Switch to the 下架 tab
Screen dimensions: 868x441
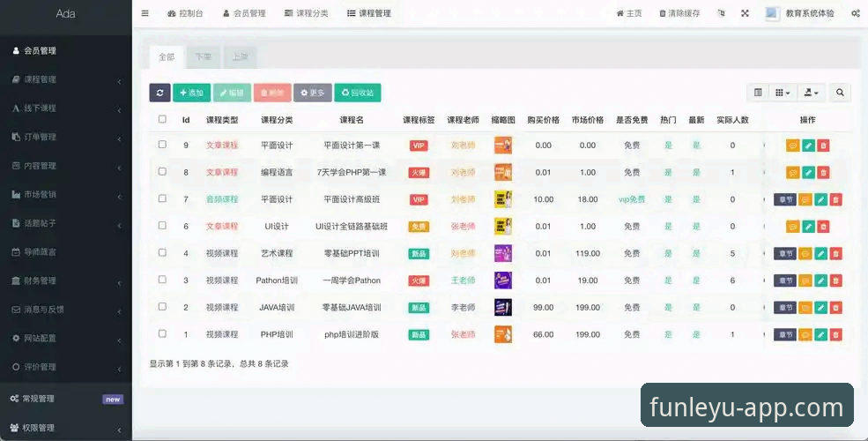coord(204,57)
